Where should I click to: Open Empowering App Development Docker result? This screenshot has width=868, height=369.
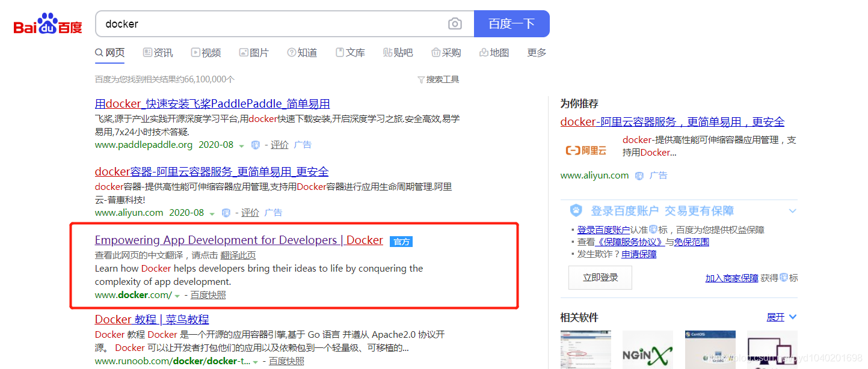click(x=239, y=240)
